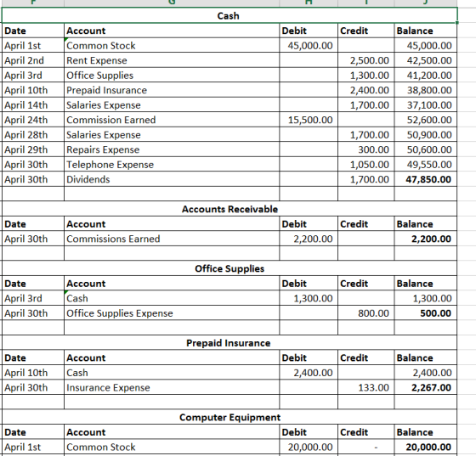Image resolution: width=476 pixels, height=456 pixels.
Task: Select the Prepaid Insurance section title
Action: [x=229, y=343]
